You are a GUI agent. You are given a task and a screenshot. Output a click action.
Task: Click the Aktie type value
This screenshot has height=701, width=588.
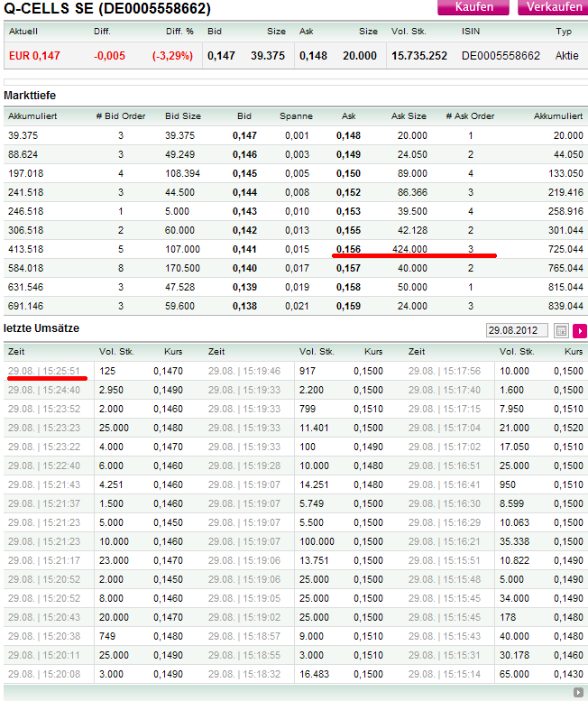[567, 56]
